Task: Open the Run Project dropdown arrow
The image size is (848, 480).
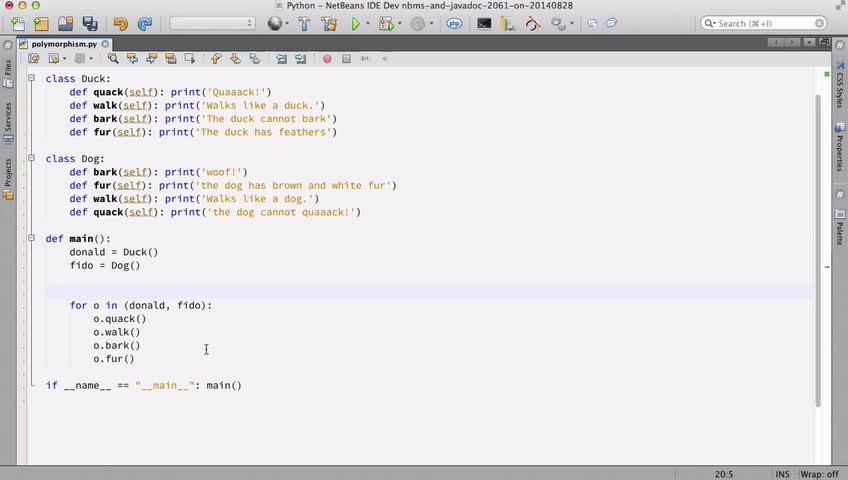Action: (368, 24)
